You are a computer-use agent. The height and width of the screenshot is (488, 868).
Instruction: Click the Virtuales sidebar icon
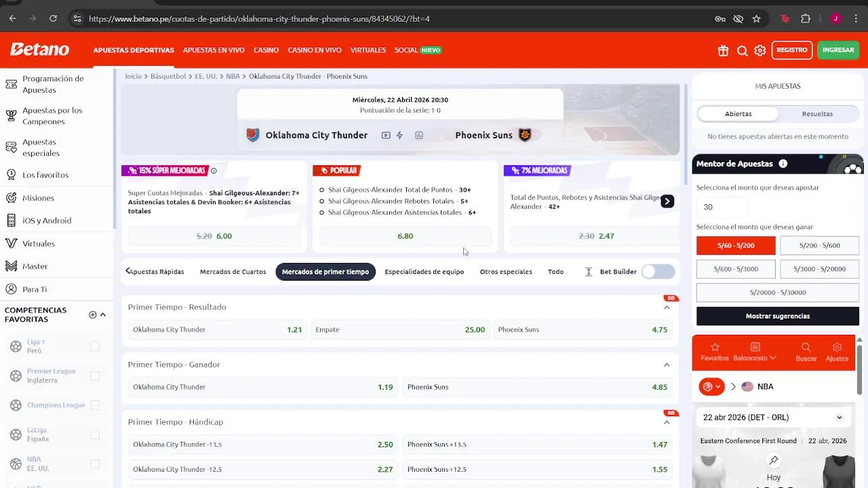pyautogui.click(x=11, y=243)
